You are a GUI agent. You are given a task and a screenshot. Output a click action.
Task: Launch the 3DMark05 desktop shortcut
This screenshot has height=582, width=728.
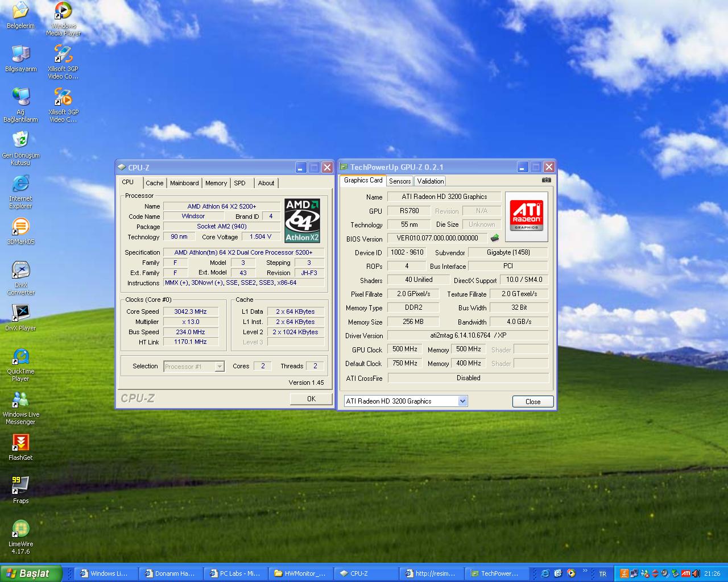[20, 231]
